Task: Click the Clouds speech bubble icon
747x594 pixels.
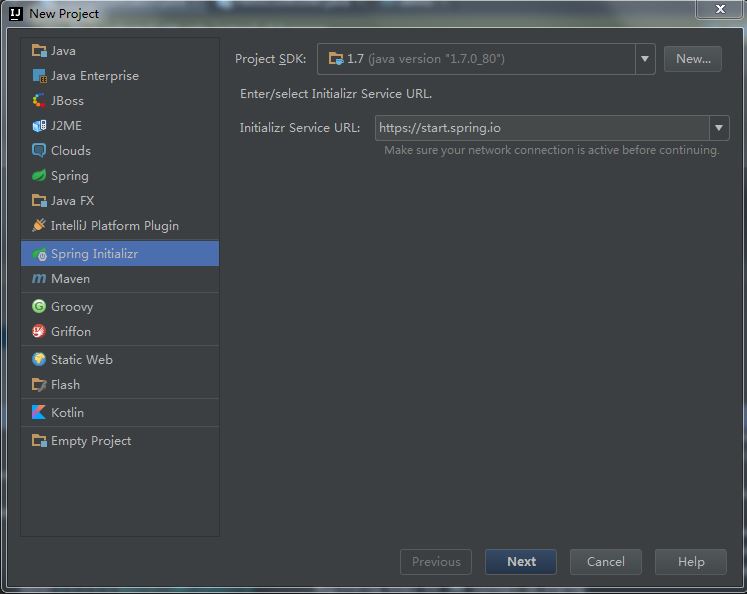Action: (39, 151)
